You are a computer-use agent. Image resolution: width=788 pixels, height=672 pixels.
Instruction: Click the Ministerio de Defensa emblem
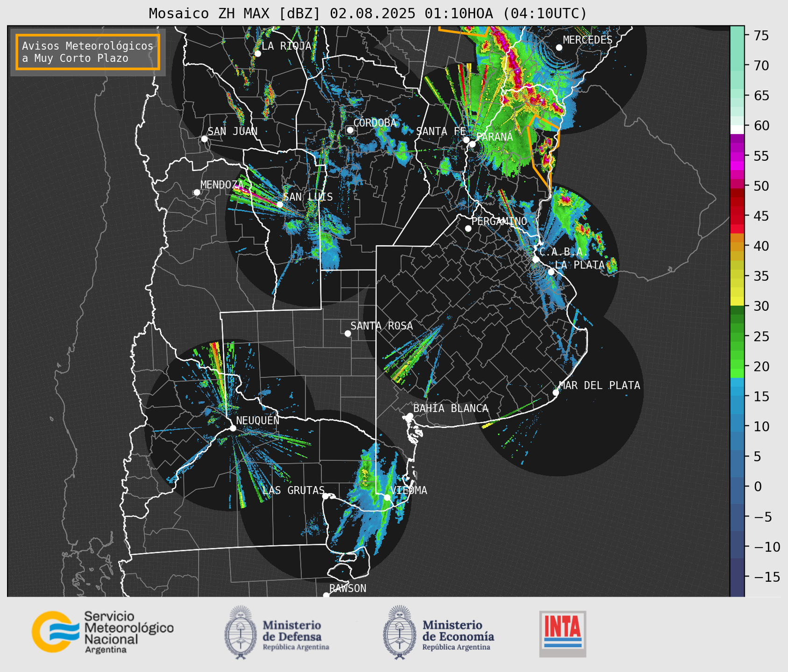241,632
